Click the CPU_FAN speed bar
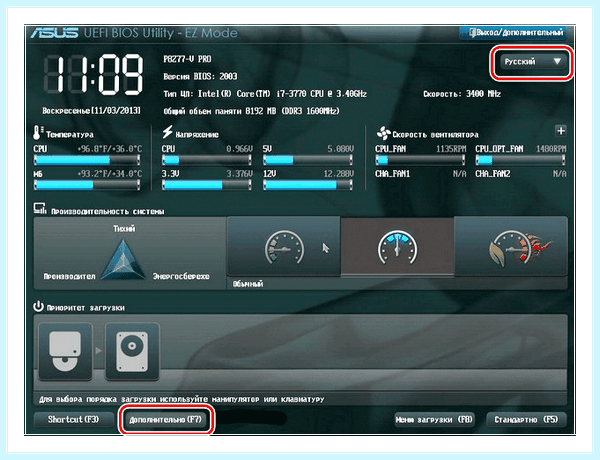 [420, 160]
